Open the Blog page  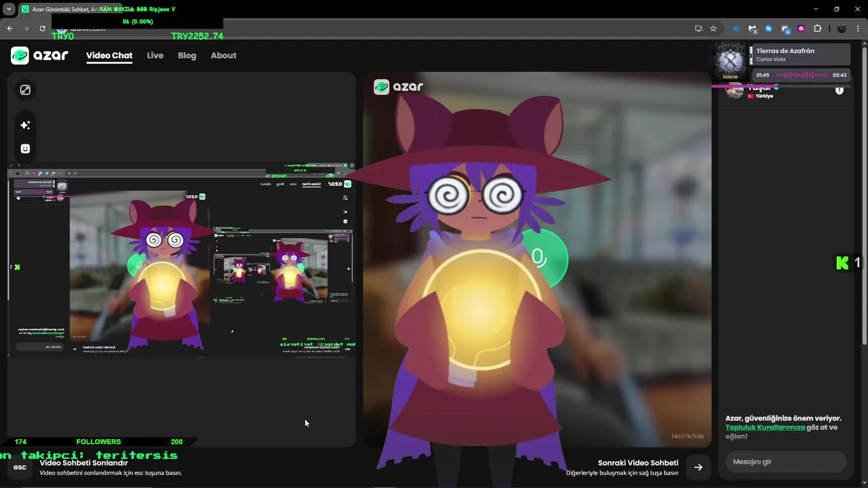click(x=187, y=56)
